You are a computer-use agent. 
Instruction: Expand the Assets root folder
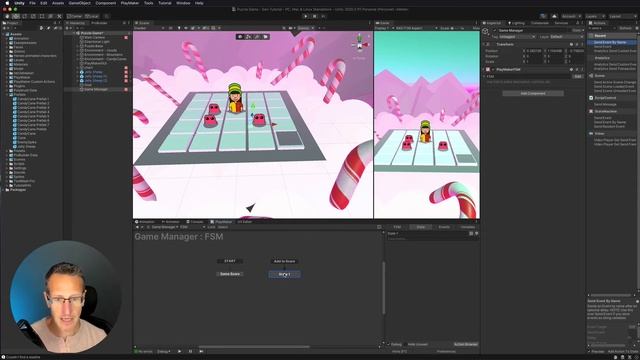4,34
